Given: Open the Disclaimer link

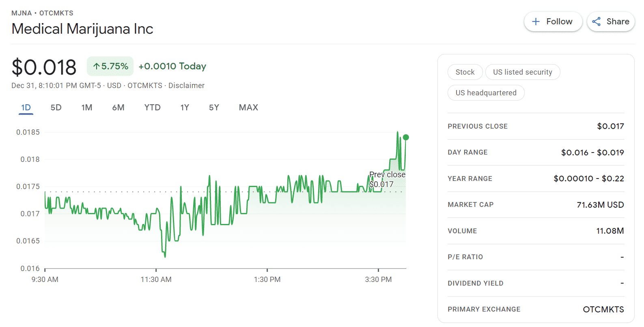Looking at the screenshot, I should coord(186,86).
